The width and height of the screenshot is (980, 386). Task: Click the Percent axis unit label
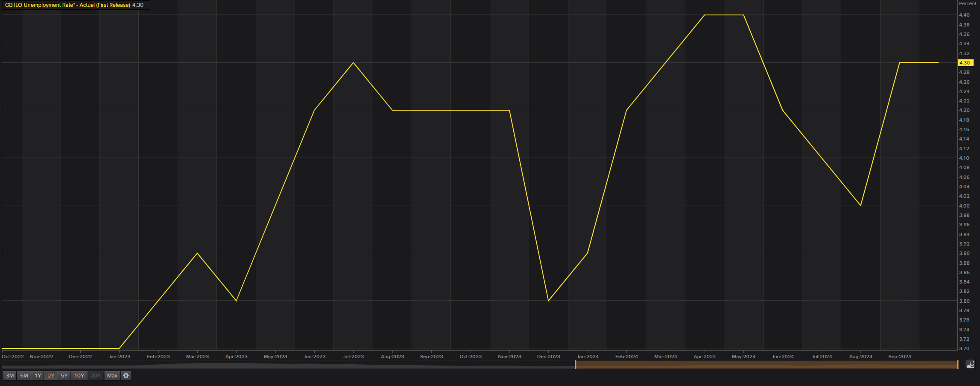click(968, 3)
